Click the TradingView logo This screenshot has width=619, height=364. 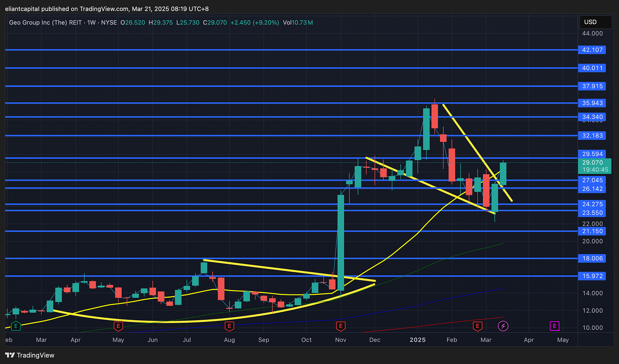pyautogui.click(x=30, y=355)
